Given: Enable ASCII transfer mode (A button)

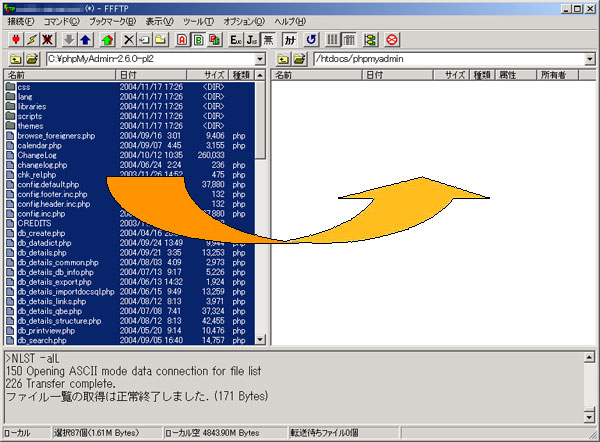Looking at the screenshot, I should coord(182,39).
